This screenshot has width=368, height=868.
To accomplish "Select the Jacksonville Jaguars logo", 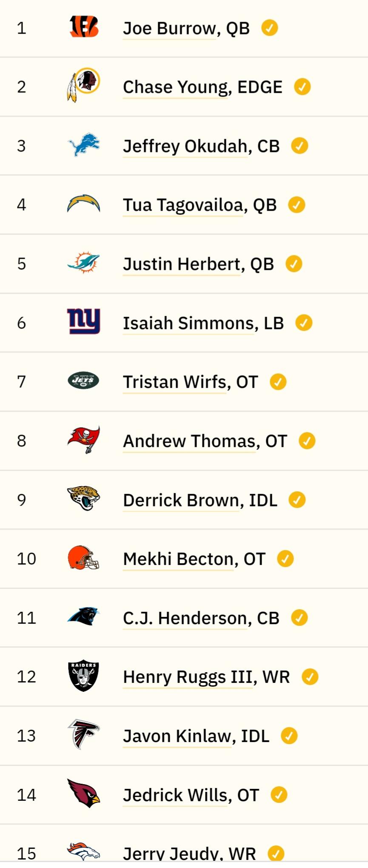I will point(84,498).
